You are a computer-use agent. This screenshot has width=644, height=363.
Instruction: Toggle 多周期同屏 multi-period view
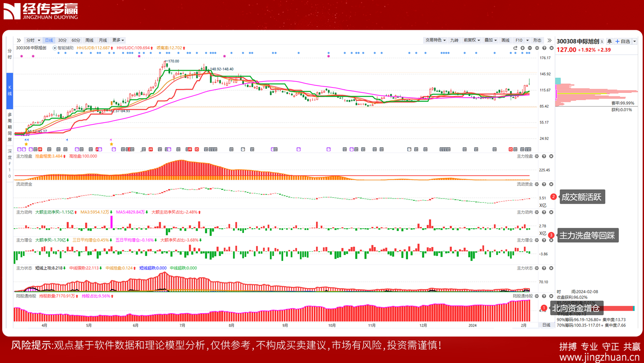tap(10, 127)
